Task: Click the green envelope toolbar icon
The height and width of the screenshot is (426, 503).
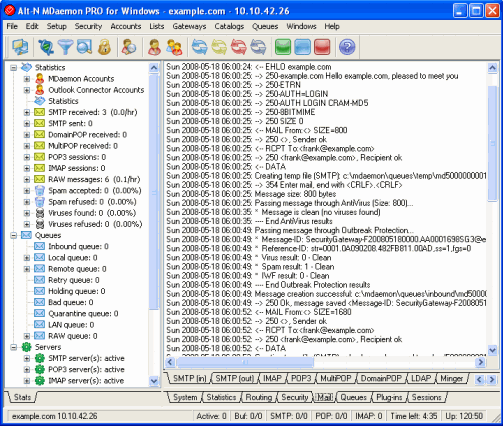Action: coord(283,47)
